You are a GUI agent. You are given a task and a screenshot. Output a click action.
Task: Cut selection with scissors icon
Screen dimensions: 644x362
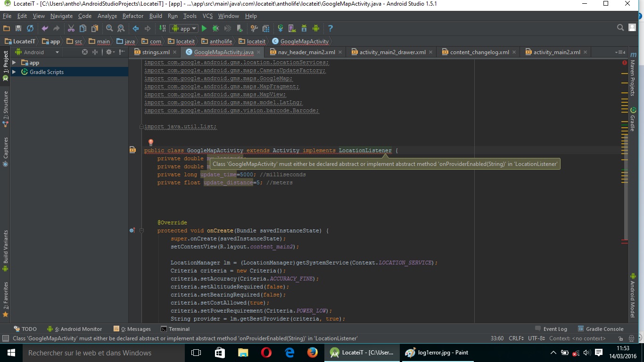(x=71, y=28)
